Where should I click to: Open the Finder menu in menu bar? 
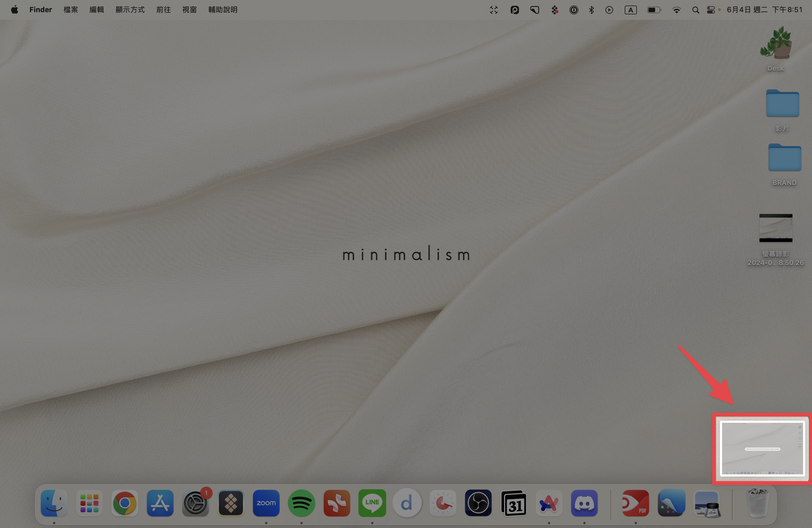[x=41, y=10]
